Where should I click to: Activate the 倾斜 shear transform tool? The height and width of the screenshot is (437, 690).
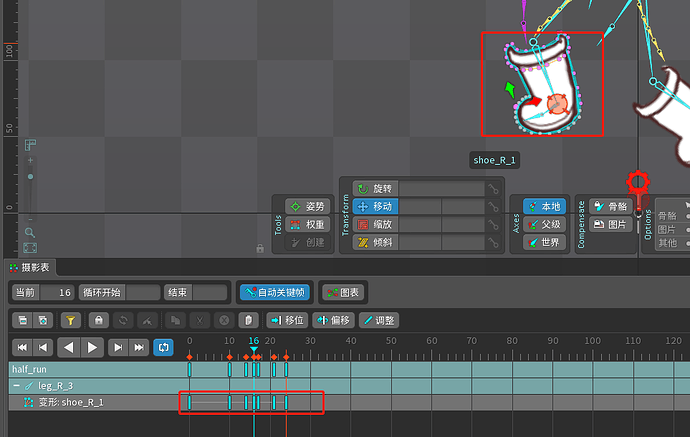pyautogui.click(x=375, y=242)
